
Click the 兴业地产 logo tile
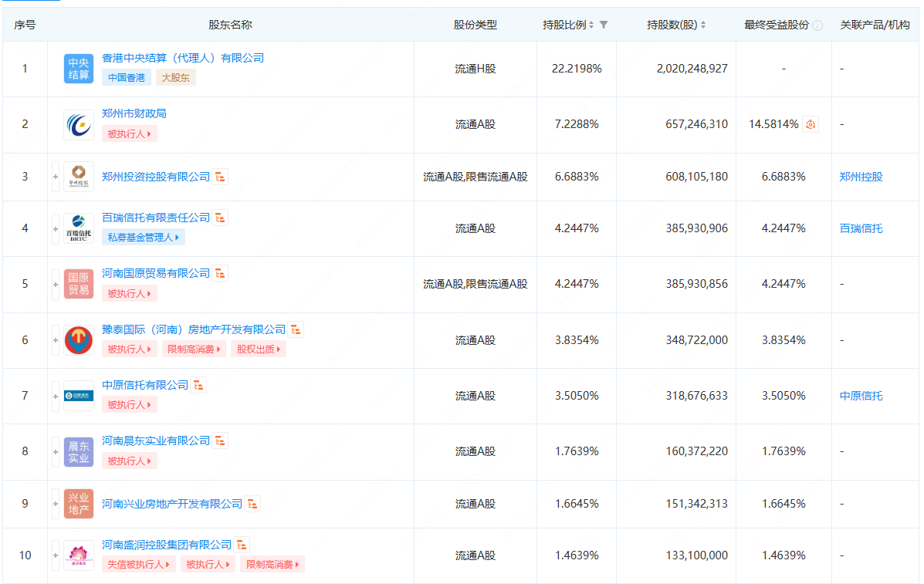coord(79,504)
